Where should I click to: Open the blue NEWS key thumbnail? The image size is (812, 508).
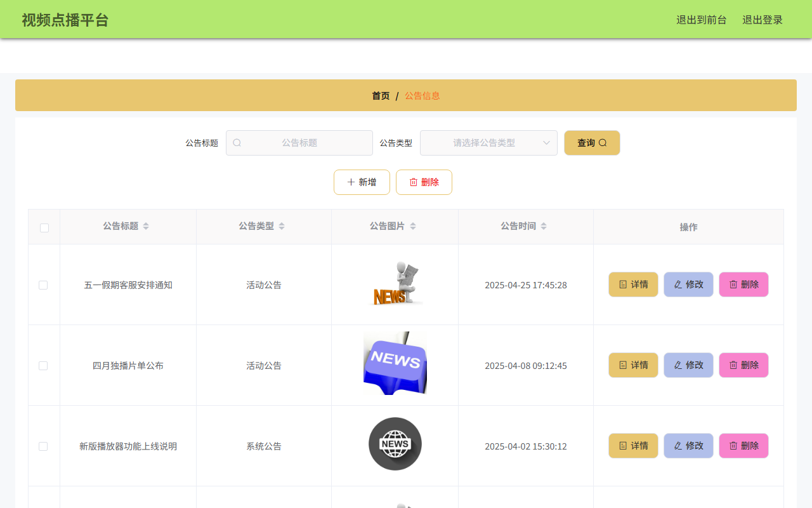(395, 363)
